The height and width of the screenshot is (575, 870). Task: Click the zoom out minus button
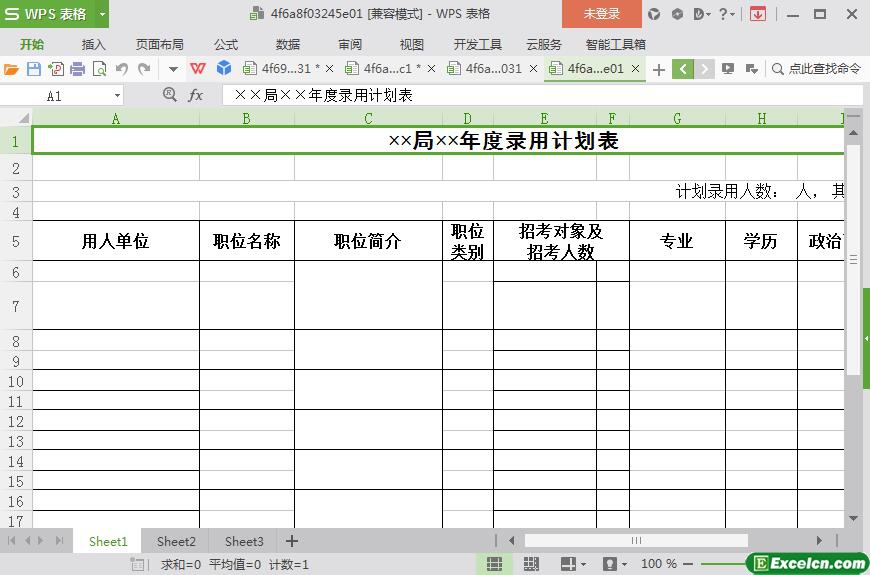coord(688,564)
